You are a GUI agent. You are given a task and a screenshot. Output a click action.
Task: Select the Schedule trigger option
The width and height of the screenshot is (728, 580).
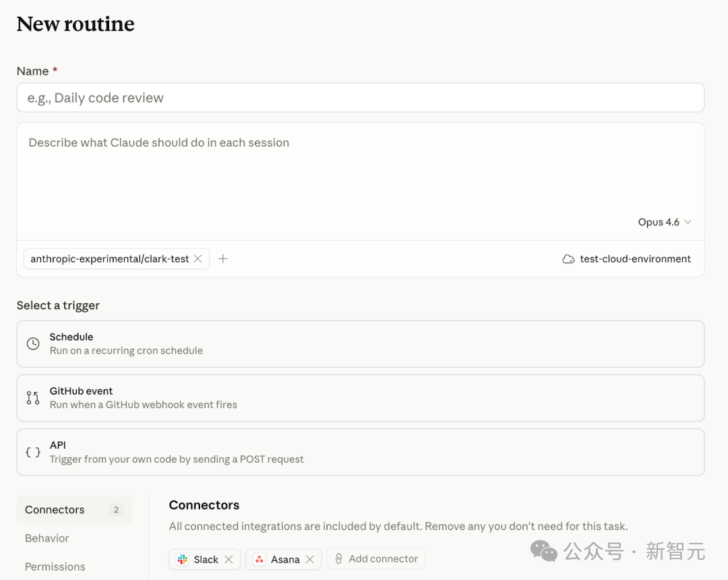click(361, 344)
